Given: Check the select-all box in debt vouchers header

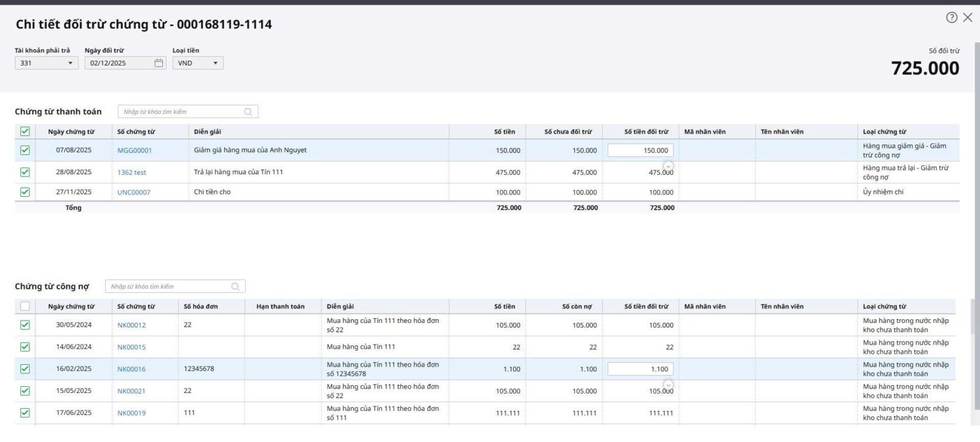Looking at the screenshot, I should (25, 307).
